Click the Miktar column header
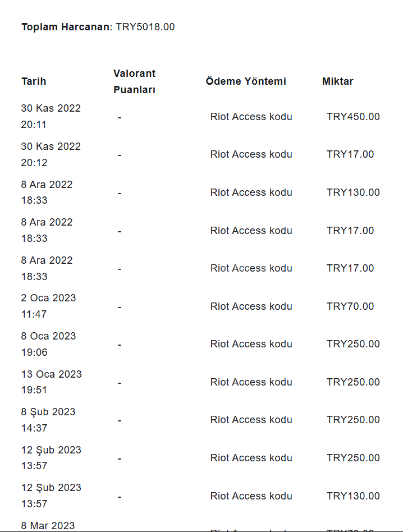This screenshot has width=403, height=532. pyautogui.click(x=337, y=81)
